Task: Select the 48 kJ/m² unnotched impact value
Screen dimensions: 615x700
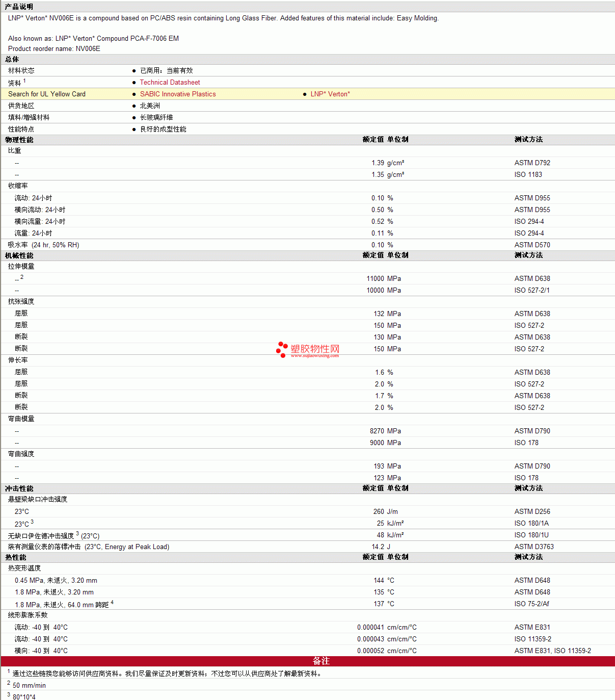Action: [x=390, y=535]
